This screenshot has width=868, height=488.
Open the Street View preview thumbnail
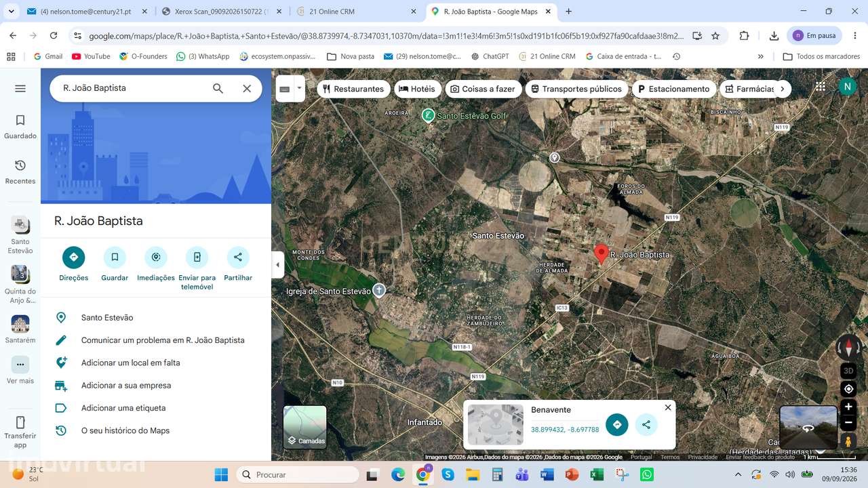pos(808,428)
